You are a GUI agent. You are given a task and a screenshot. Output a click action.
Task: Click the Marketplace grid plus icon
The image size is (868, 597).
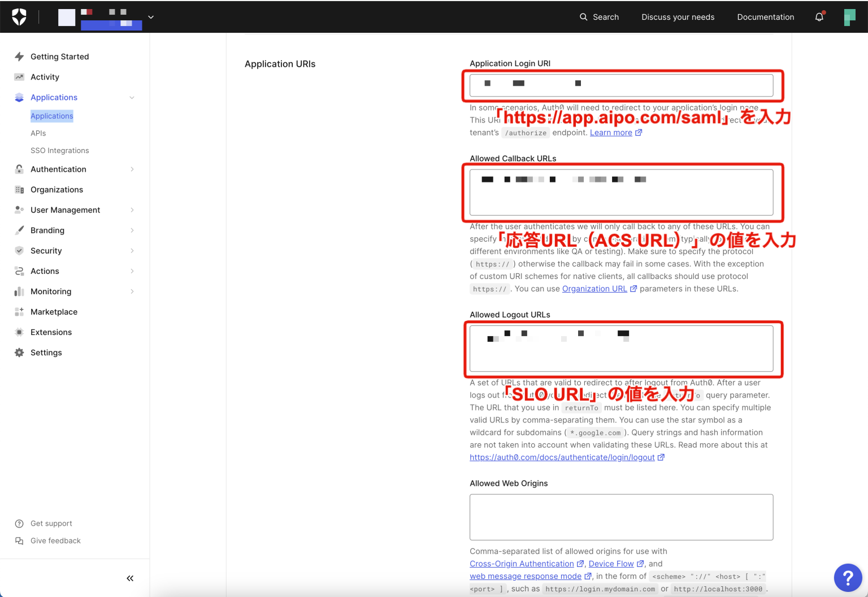coord(19,312)
